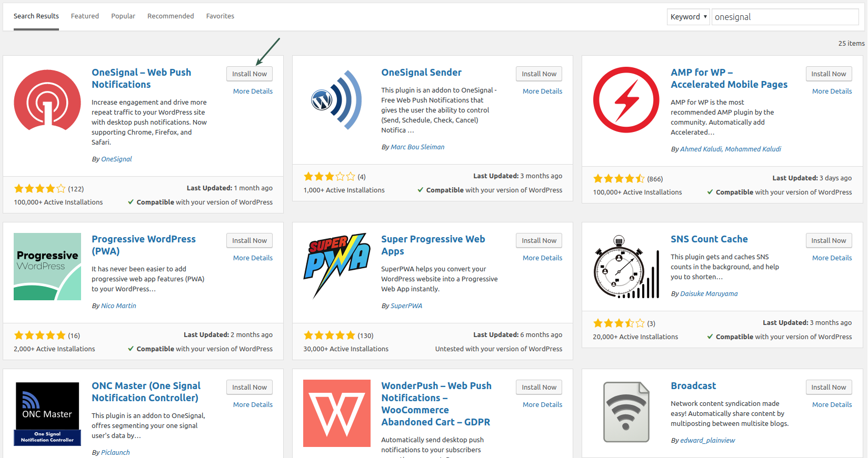Screen dimensions: 868x458
Task: Click SNS Count Cache star rating with 3 reviews
Action: click(x=619, y=323)
